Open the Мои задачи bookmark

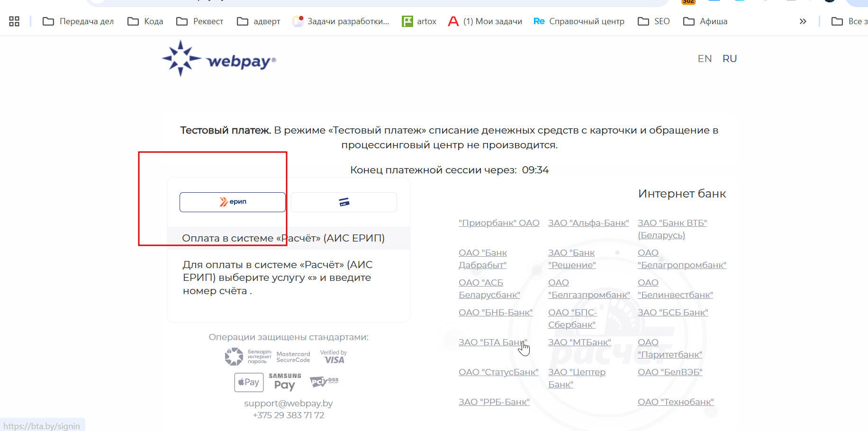point(485,21)
